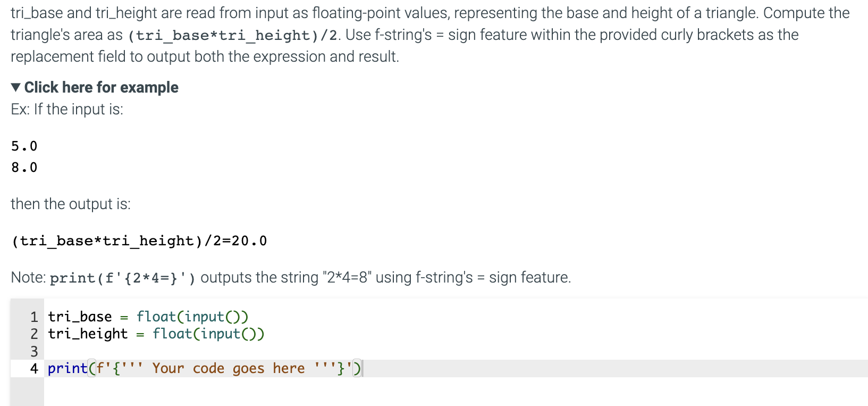Click the print keyword on line 4
This screenshot has height=406, width=868.
(x=67, y=368)
